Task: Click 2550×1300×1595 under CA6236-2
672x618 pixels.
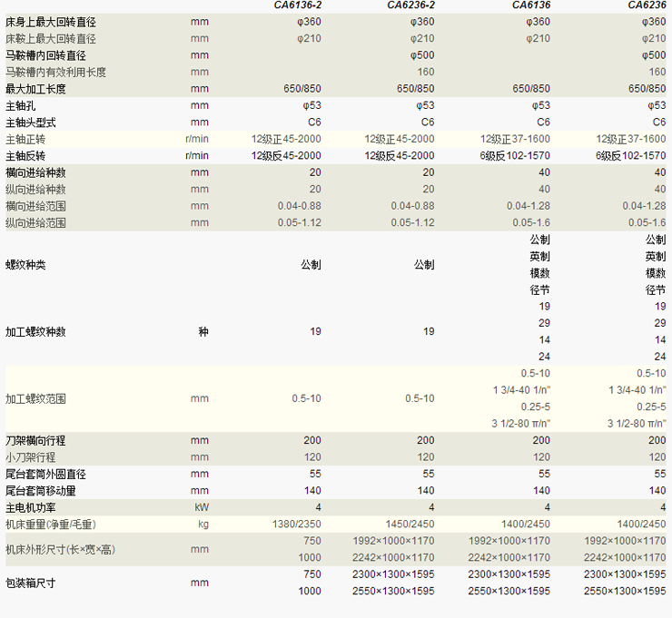Action: click(393, 591)
